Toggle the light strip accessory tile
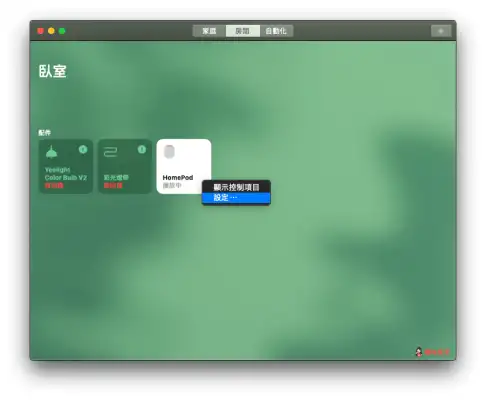This screenshot has width=486, height=400. coord(125,166)
